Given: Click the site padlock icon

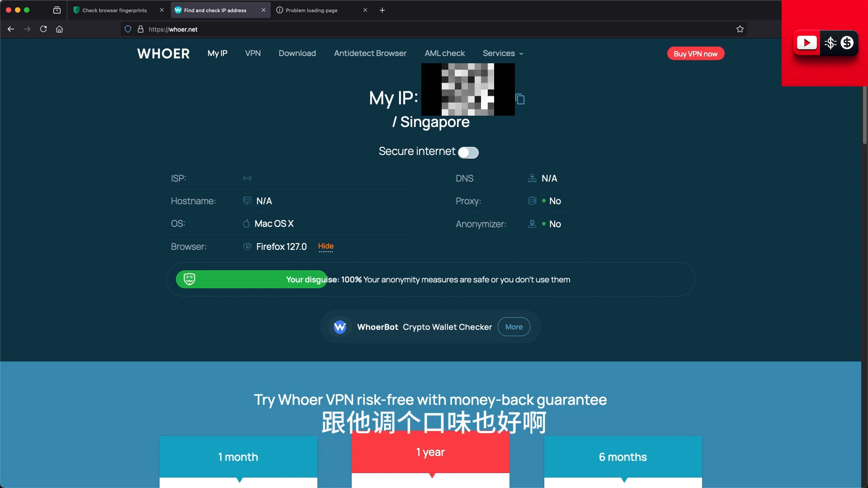Looking at the screenshot, I should click(x=141, y=29).
